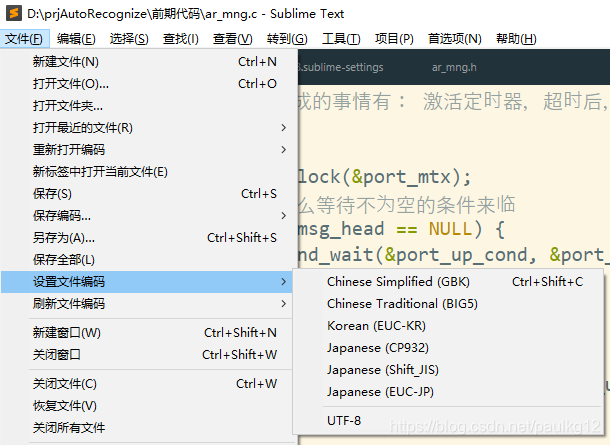Switch to the .sublime-settings tab

coord(341,67)
